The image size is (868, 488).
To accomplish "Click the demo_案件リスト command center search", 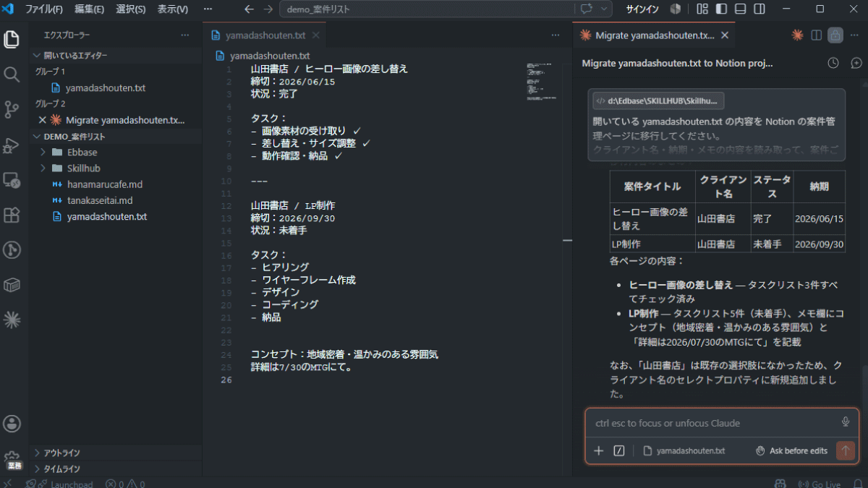I will pos(427,9).
